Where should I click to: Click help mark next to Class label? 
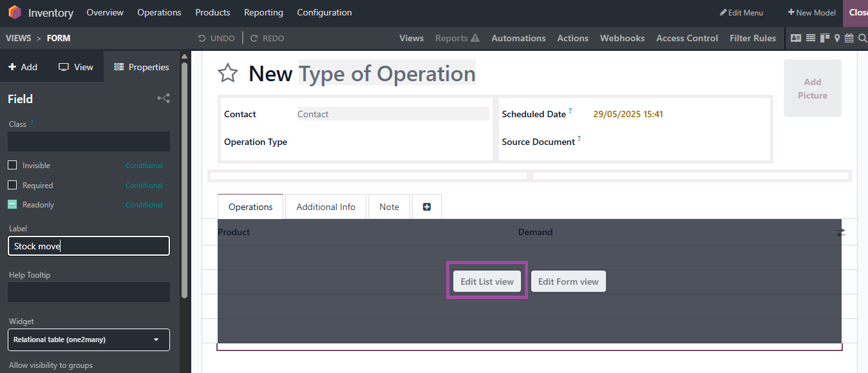(32, 122)
